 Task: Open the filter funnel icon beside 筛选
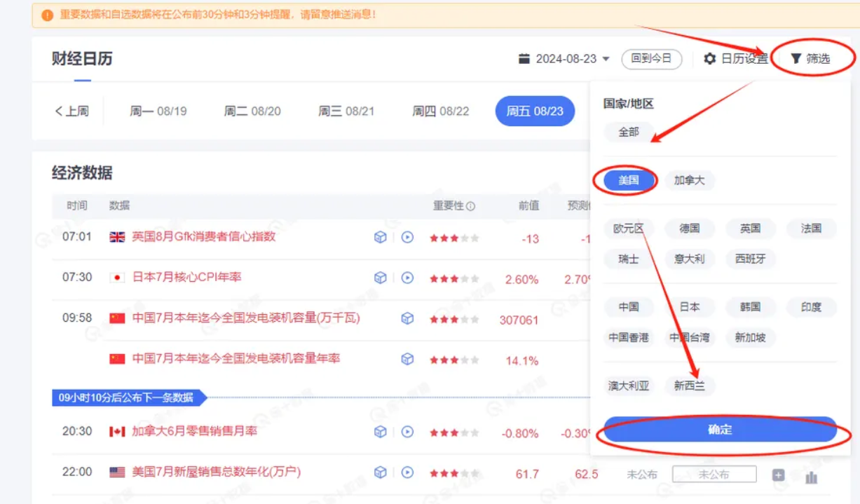[795, 59]
